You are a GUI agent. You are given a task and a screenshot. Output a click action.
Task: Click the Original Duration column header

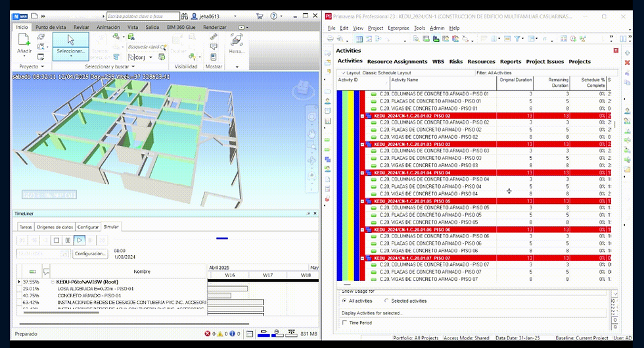click(x=515, y=83)
